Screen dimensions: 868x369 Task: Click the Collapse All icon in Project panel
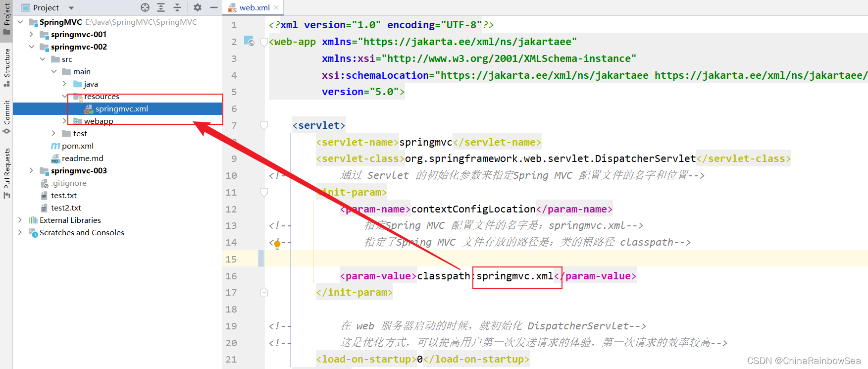(177, 7)
